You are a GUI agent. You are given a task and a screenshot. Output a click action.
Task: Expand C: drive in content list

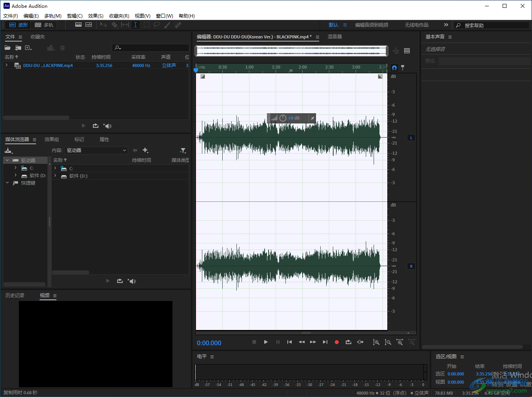[x=55, y=168]
